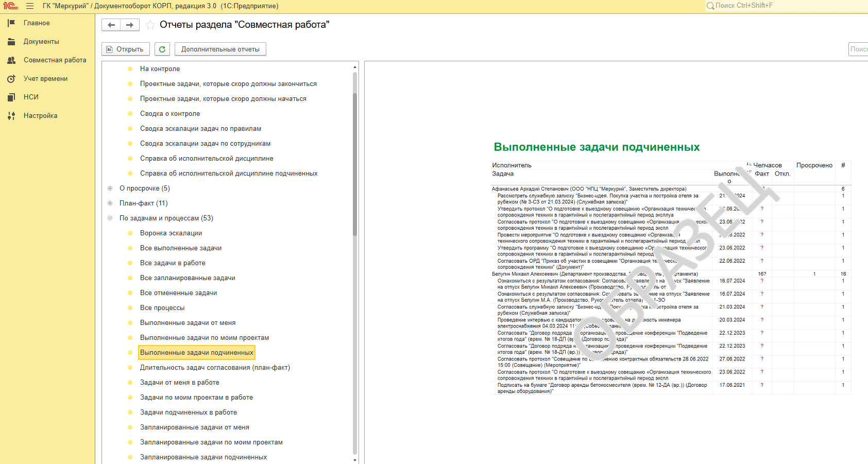Open the Настройка sidebar section
Screen dimensions: 868x464
tap(40, 116)
